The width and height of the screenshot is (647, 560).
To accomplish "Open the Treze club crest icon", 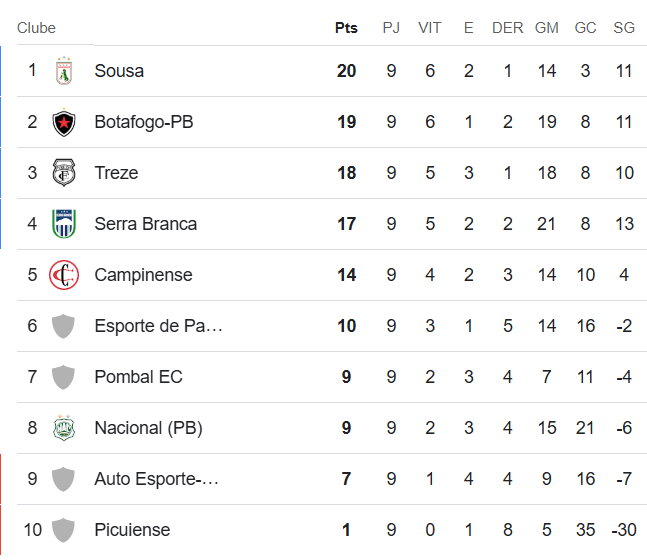I will pos(64,172).
